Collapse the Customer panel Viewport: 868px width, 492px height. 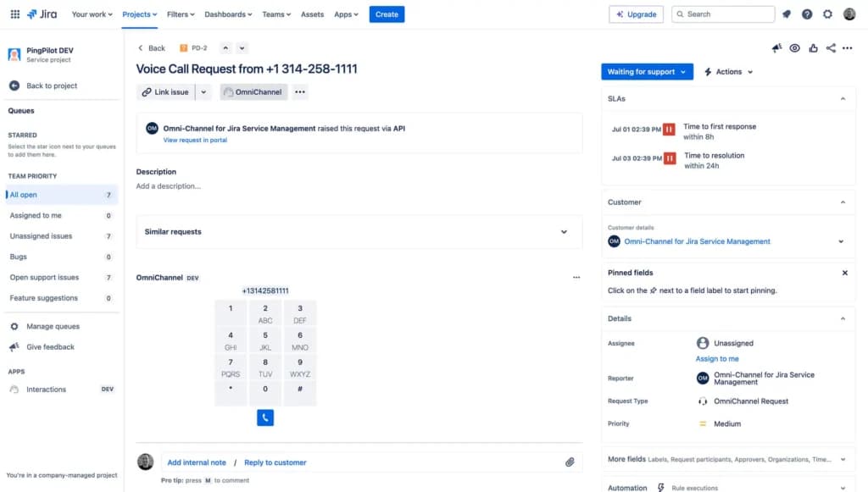coord(843,202)
